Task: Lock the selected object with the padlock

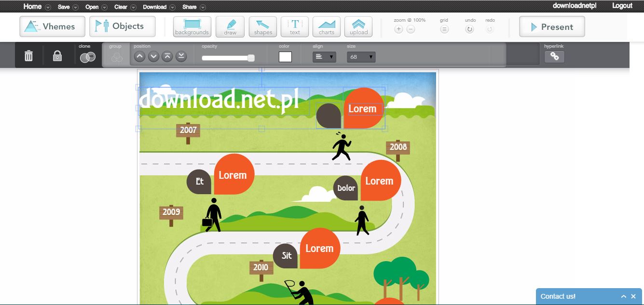Action: point(57,56)
